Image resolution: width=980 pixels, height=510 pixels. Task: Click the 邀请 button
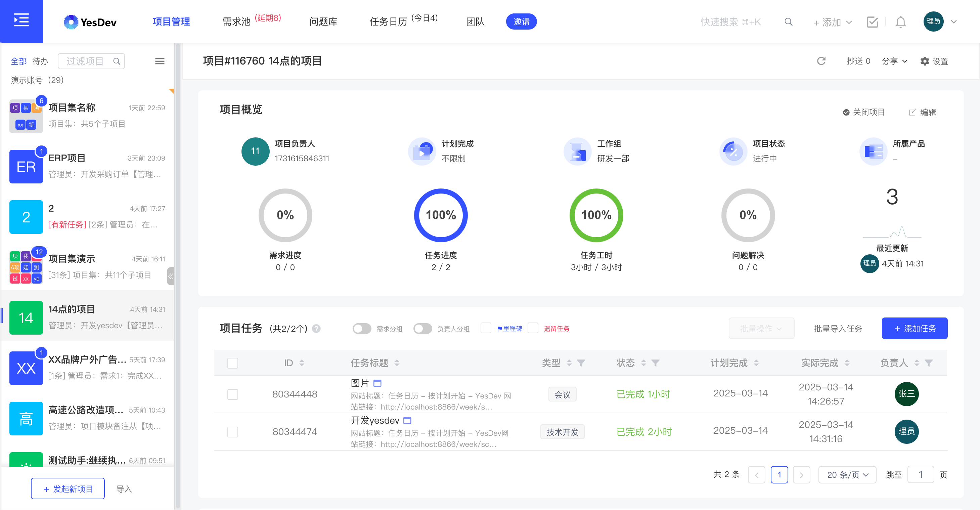tap(521, 22)
